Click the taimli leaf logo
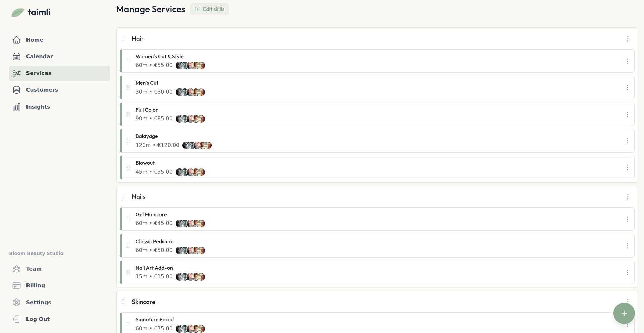This screenshot has height=333, width=644. [18, 13]
